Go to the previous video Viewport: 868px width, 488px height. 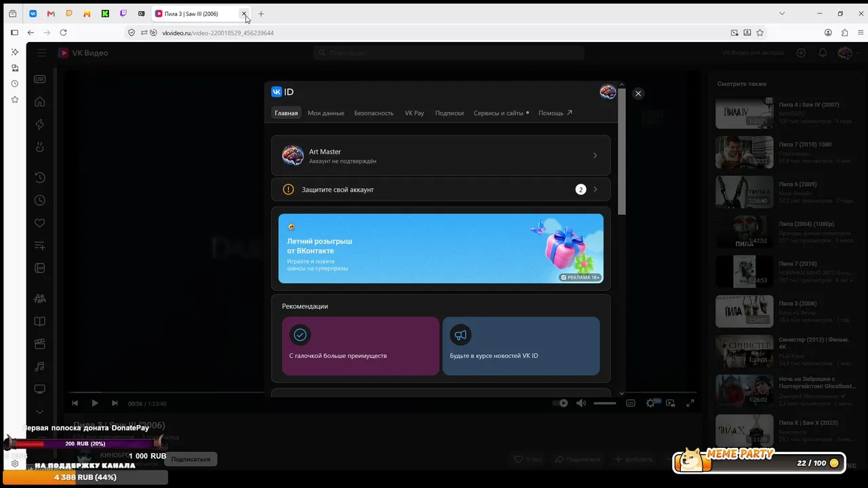(x=75, y=403)
